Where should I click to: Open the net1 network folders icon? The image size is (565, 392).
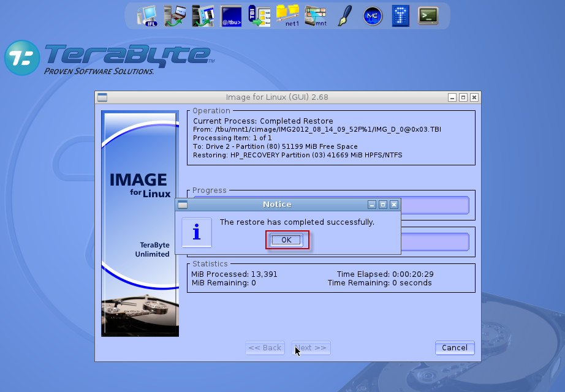click(x=287, y=16)
